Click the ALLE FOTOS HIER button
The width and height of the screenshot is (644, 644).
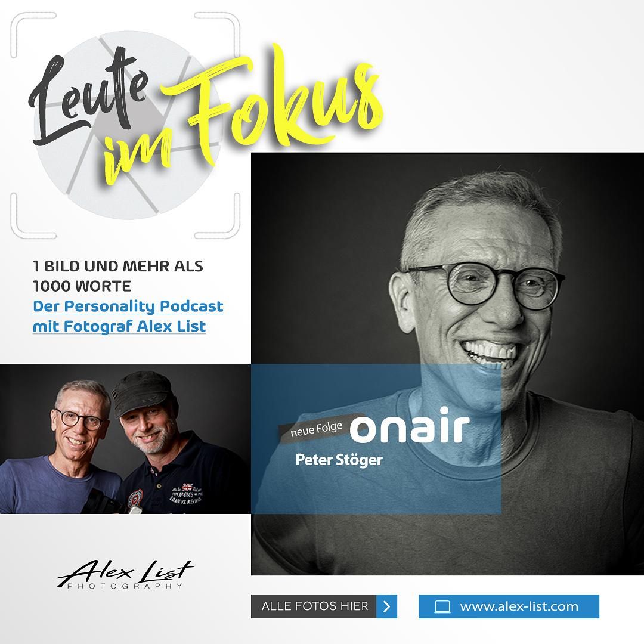[324, 606]
